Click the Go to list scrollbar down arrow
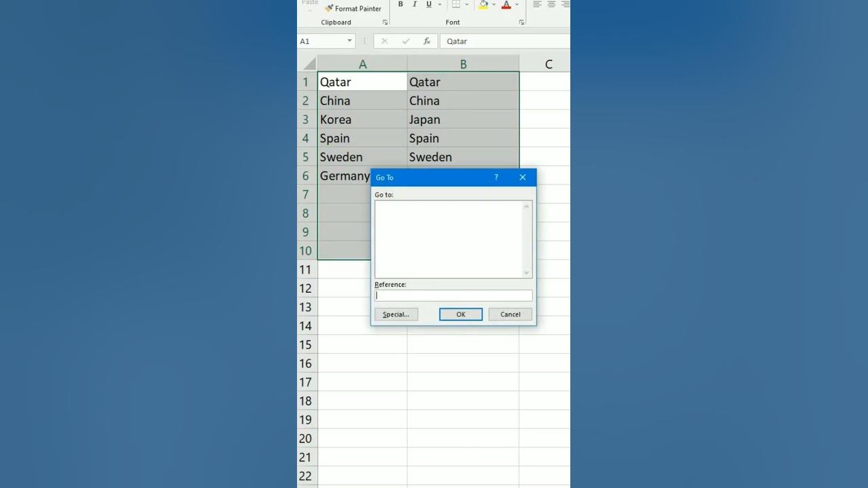Screen dimensions: 868x488 click(x=527, y=272)
